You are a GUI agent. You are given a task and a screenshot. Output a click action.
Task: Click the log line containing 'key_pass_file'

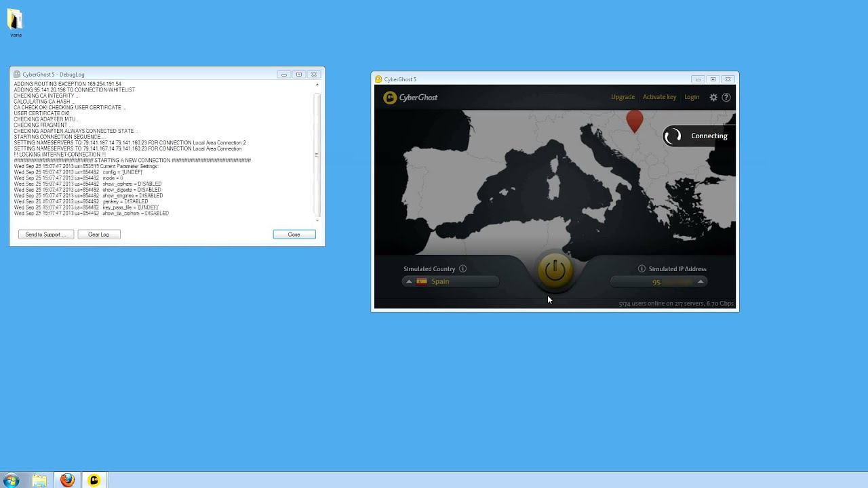point(86,207)
